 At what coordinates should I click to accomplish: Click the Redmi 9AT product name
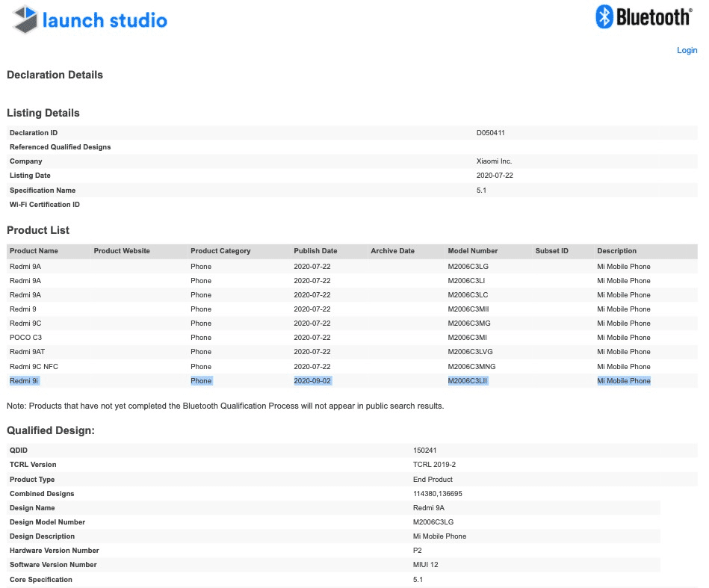(27, 351)
